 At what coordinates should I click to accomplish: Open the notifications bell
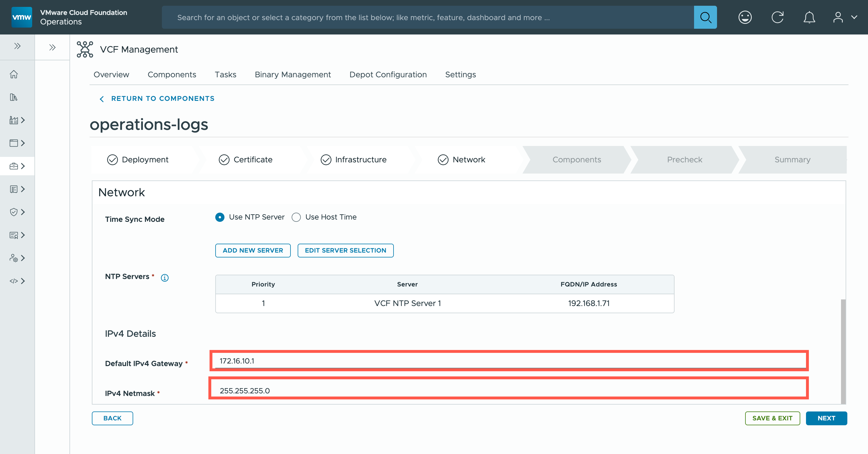point(809,17)
